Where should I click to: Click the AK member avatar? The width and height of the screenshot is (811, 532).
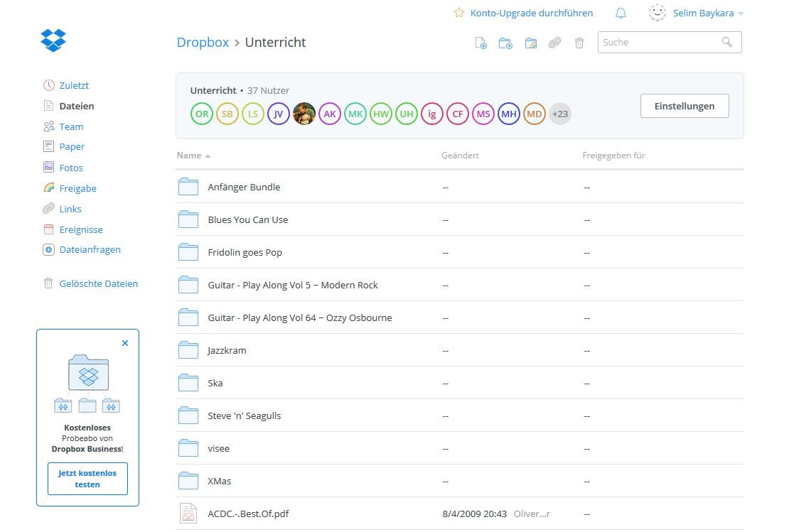click(x=330, y=114)
